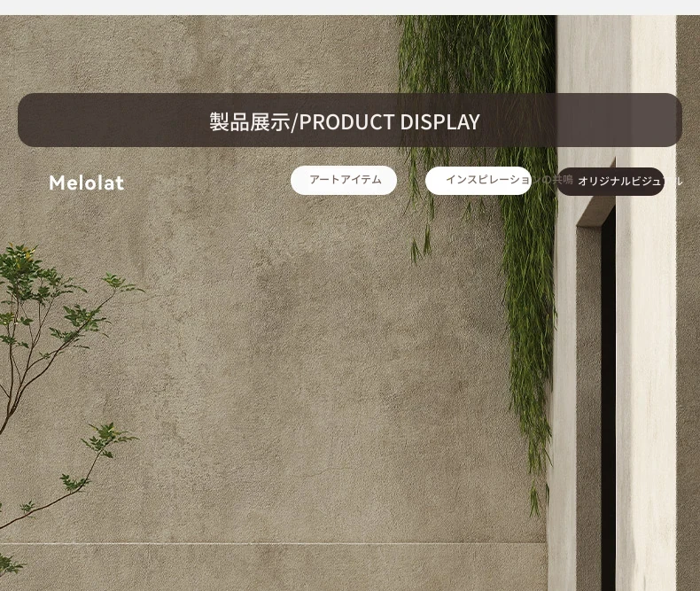Screen dimensions: 700x591
Task: Switch to the dark オリジナルビジュアル tab
Action: (x=610, y=182)
